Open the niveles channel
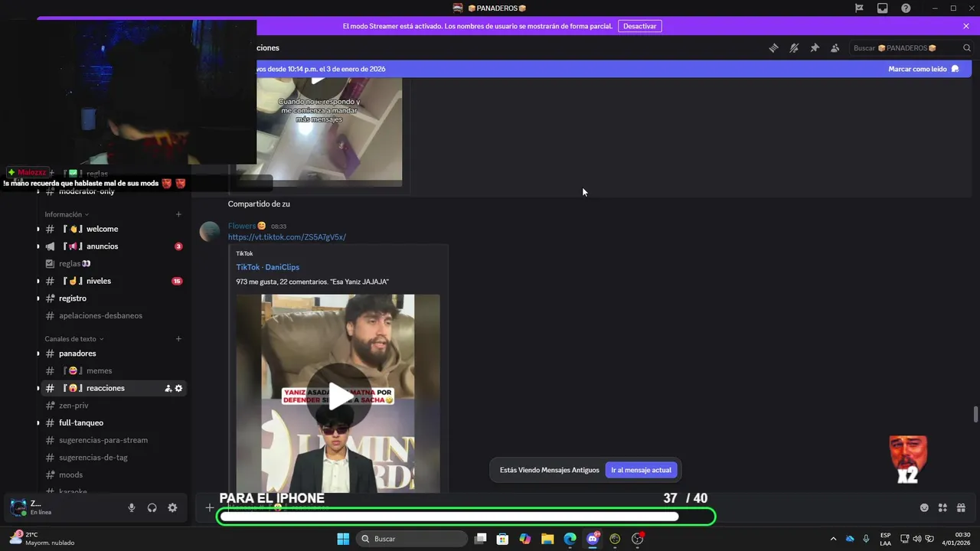Image resolution: width=980 pixels, height=551 pixels. 113,281
